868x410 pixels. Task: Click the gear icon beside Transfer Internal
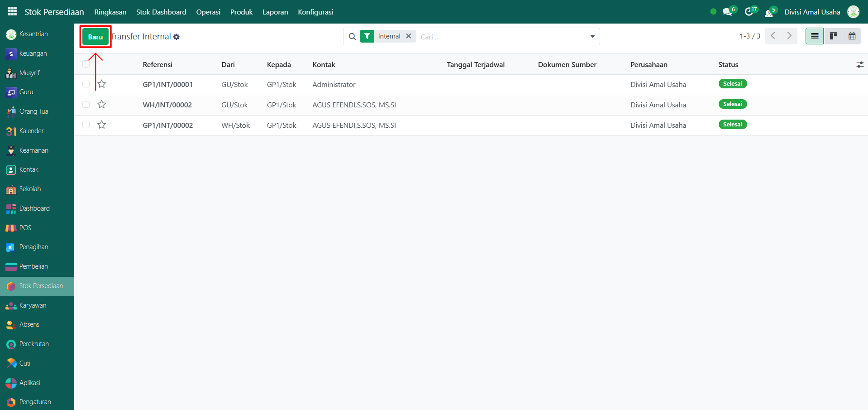[176, 37]
